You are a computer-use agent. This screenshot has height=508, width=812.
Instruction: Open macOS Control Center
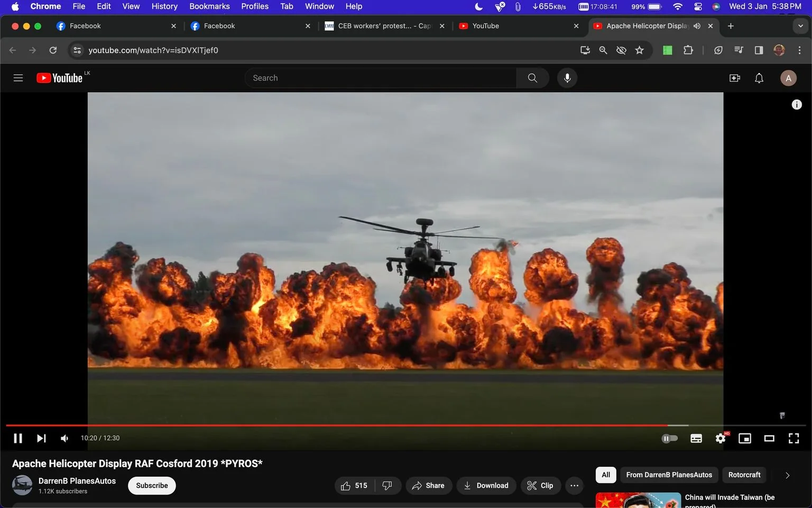698,6
